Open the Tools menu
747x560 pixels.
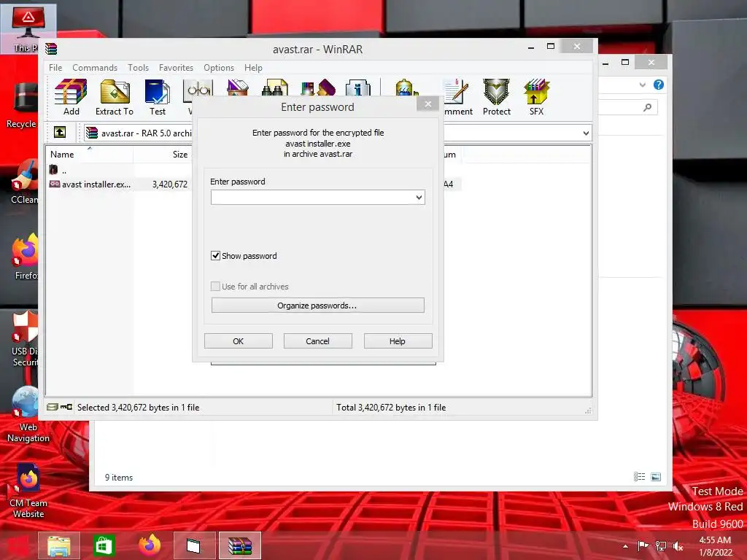(138, 68)
